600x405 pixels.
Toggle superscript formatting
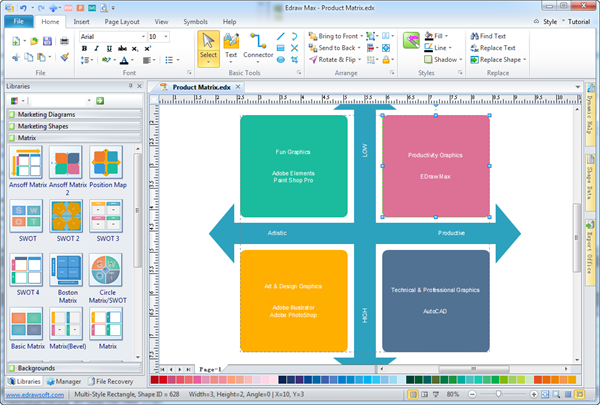click(147, 49)
